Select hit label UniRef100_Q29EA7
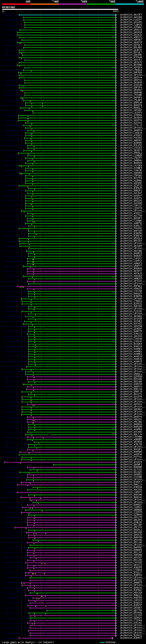The image size is (146, 644). pyautogui.click(x=131, y=329)
